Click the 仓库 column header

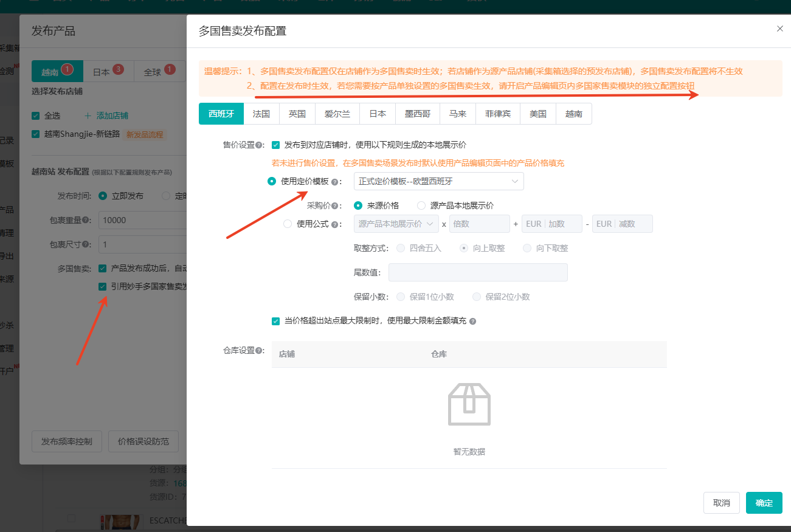[x=439, y=354]
